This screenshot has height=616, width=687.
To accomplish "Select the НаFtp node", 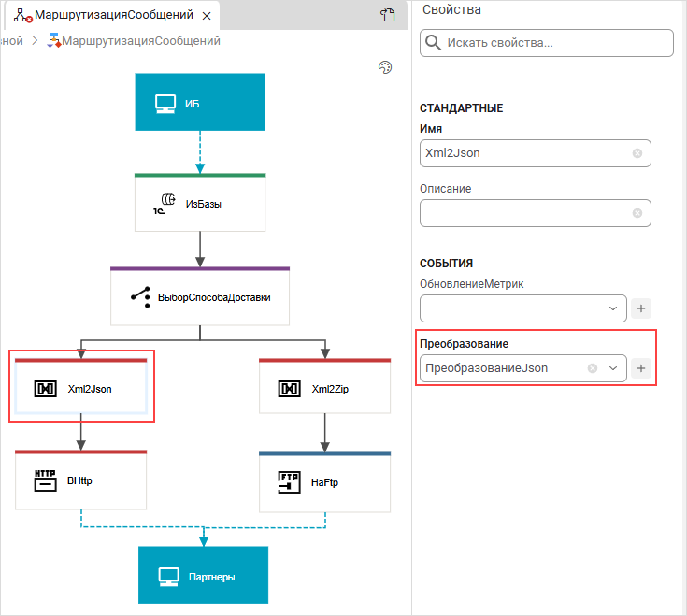I will pos(324,482).
